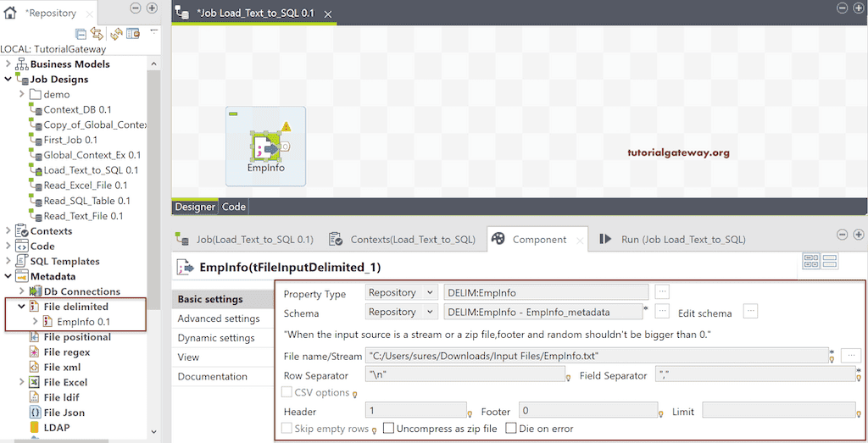Enable Die on error checkbox
Viewport: 868px width, 443px height.
(511, 428)
